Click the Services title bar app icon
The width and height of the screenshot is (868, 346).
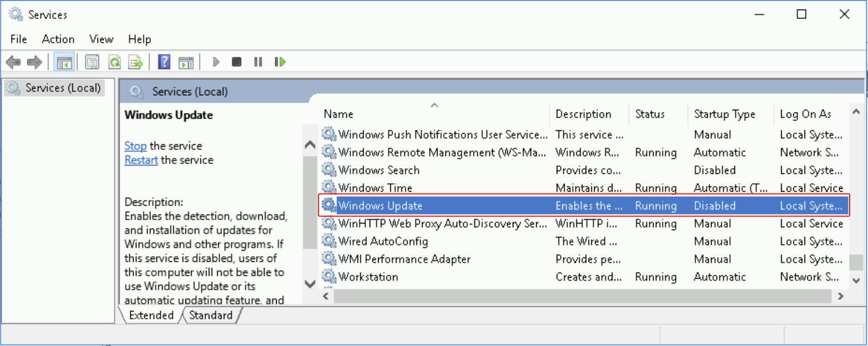16,14
